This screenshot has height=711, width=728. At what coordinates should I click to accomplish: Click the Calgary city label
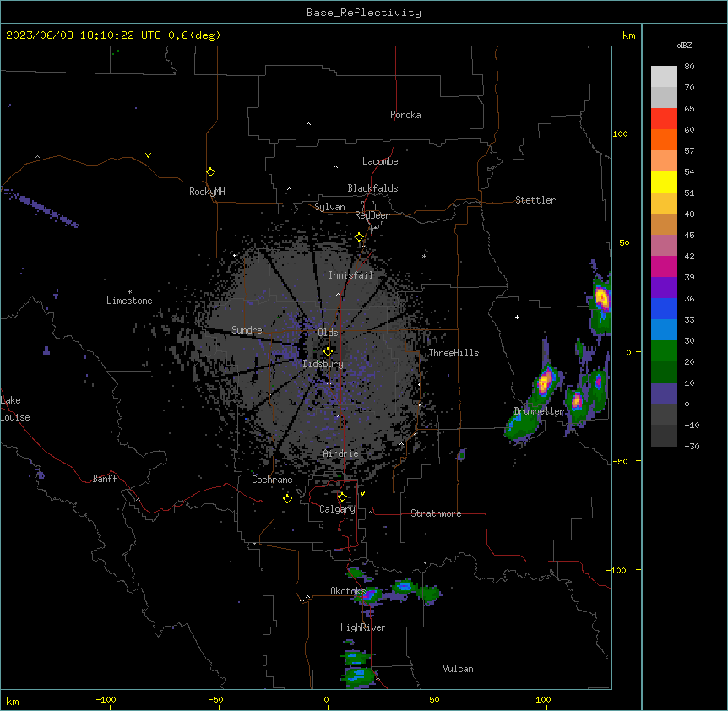337,509
